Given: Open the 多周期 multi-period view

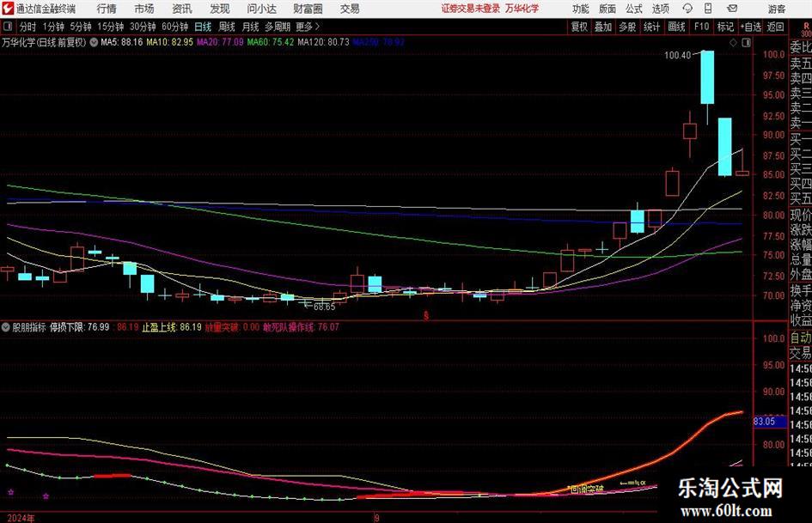Looking at the screenshot, I should (278, 27).
